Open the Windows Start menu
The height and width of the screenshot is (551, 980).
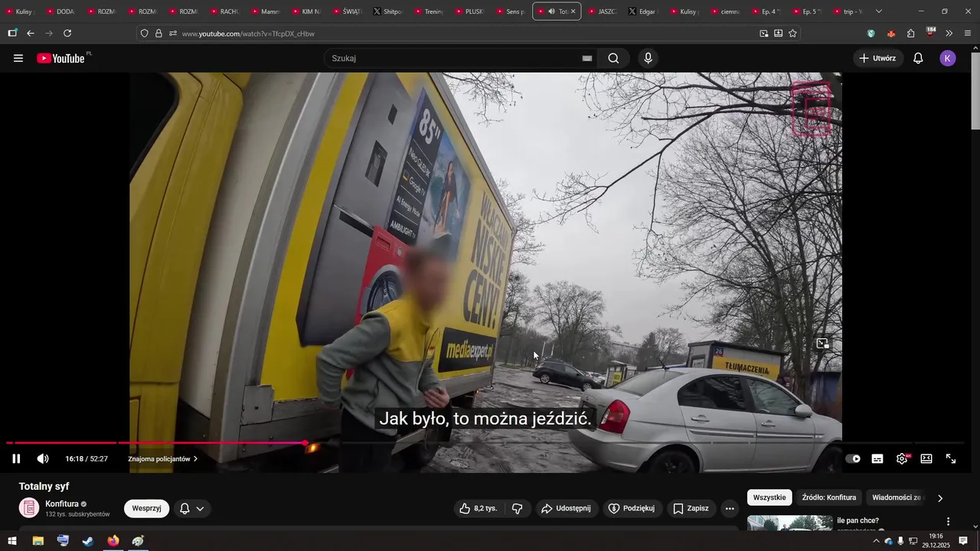12,541
